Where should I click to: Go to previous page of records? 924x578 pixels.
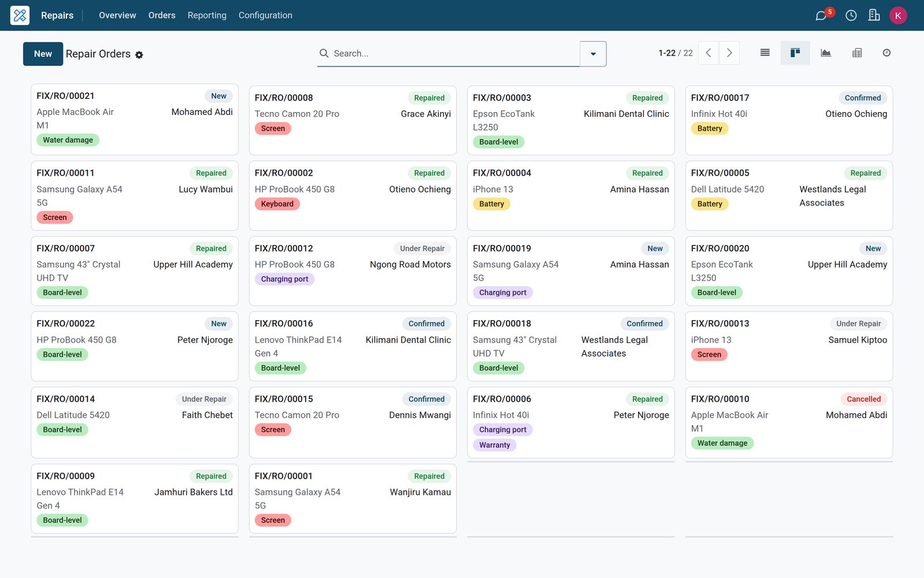coord(709,53)
